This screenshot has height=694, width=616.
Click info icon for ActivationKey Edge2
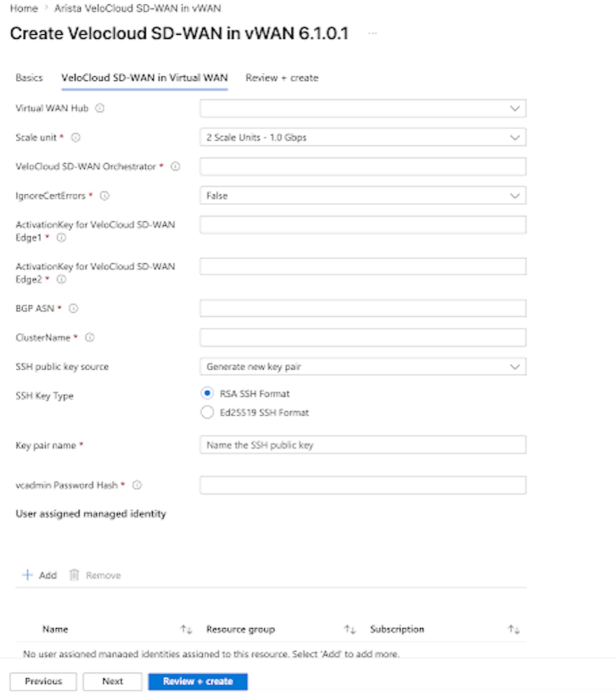click(x=62, y=279)
